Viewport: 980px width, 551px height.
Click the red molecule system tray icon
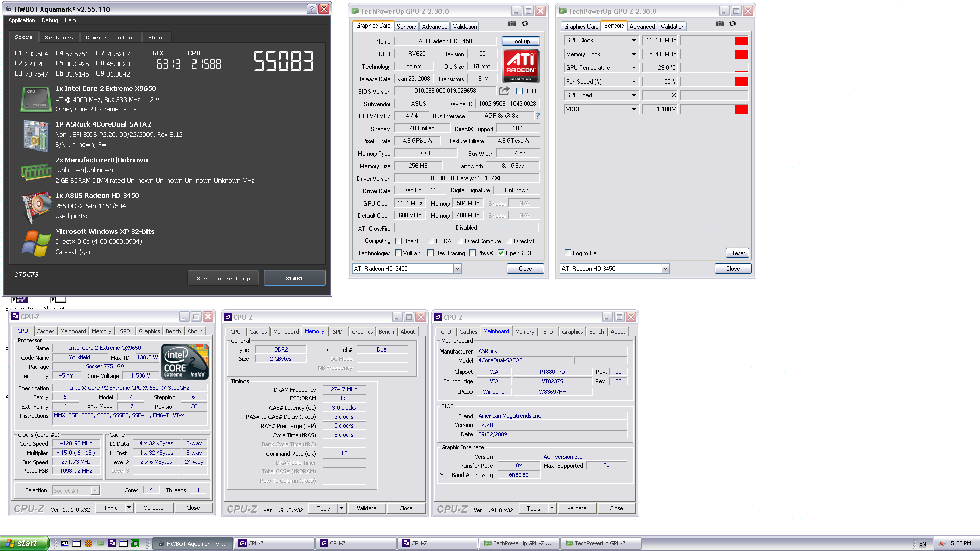click(942, 543)
